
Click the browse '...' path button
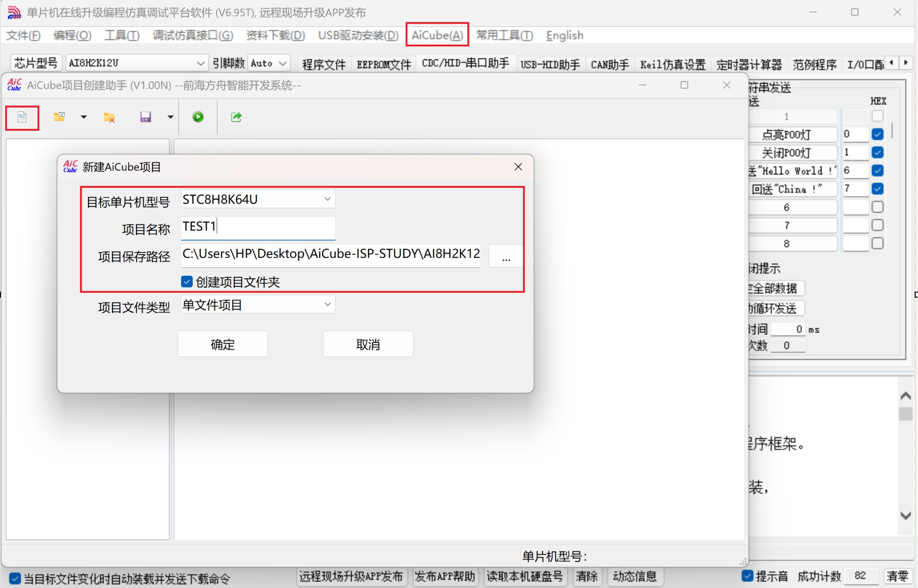(x=506, y=256)
